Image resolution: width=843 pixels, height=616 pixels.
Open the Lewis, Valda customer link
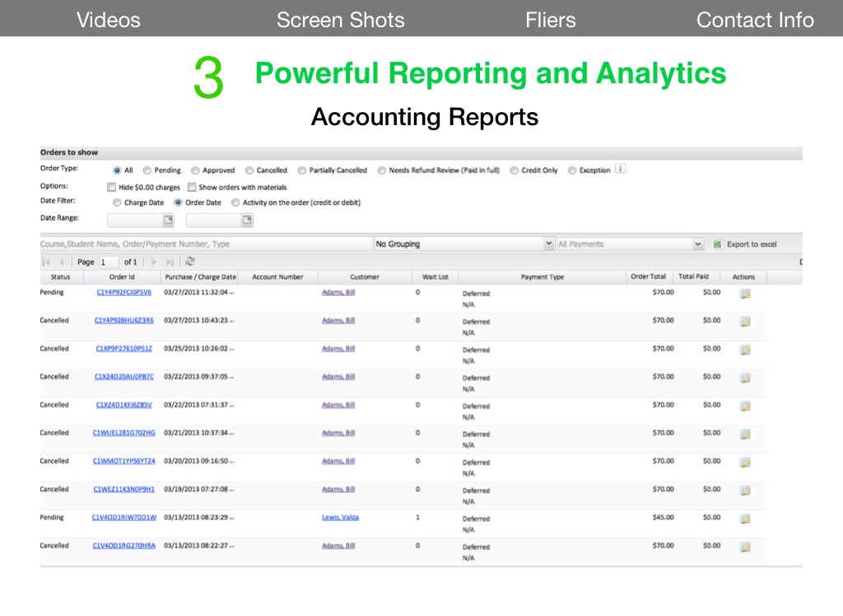pyautogui.click(x=340, y=518)
